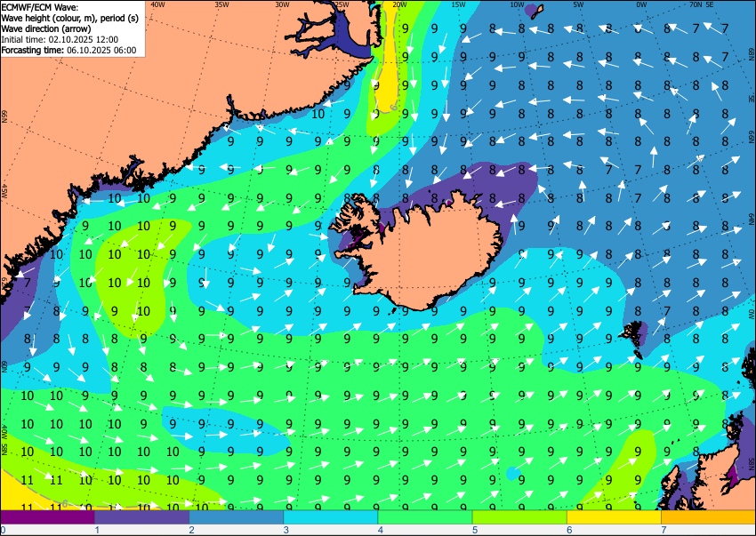Viewport: 756px width, 536px height.
Task: Click the '40W' longitude label at top
Action: 157,4
